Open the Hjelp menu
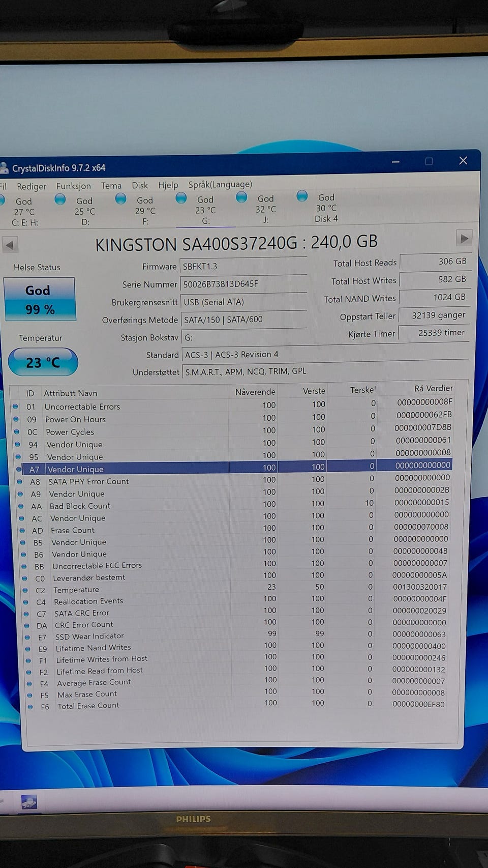The width and height of the screenshot is (488, 868). pos(168,185)
